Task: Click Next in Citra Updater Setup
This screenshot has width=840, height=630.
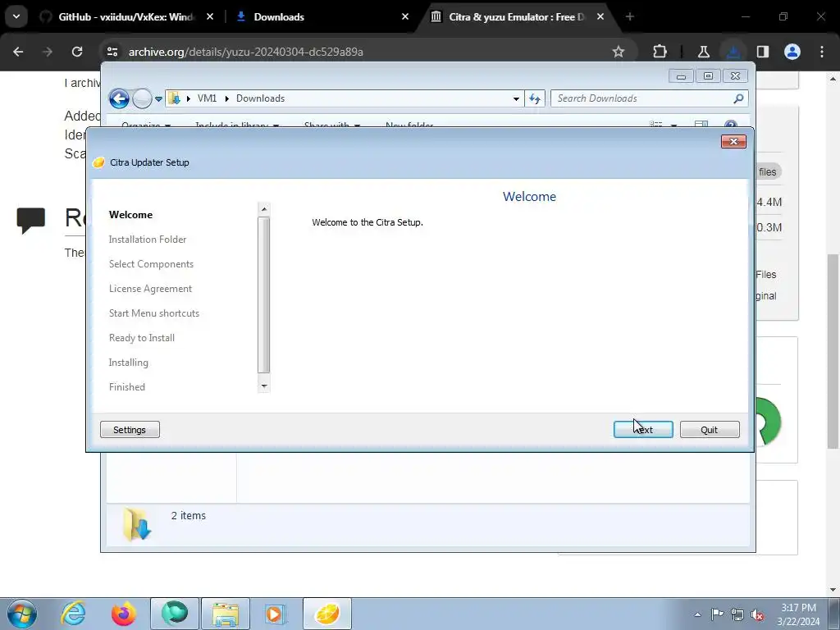Action: tap(643, 430)
